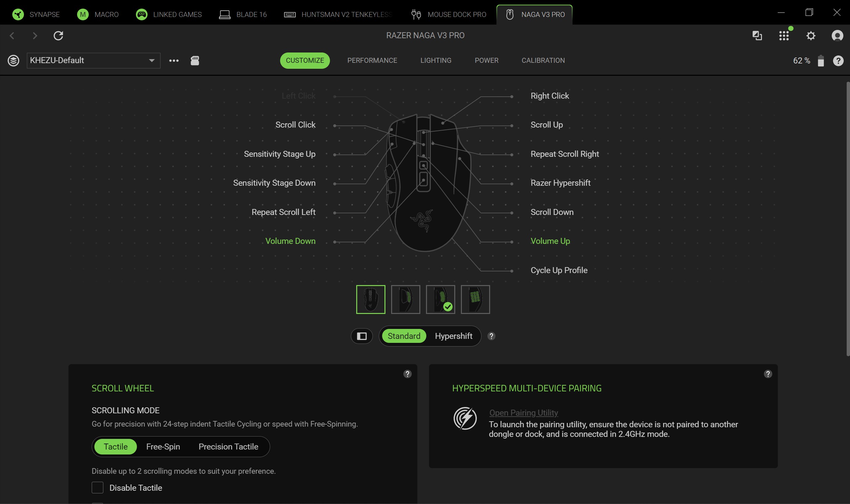Select the checked six-button side plate thumbnail
Image resolution: width=850 pixels, height=504 pixels.
(440, 299)
